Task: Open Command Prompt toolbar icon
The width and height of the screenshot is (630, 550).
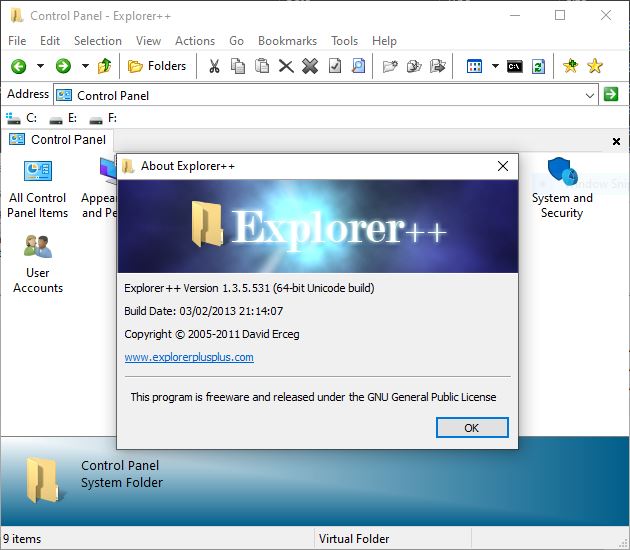Action: pos(515,66)
